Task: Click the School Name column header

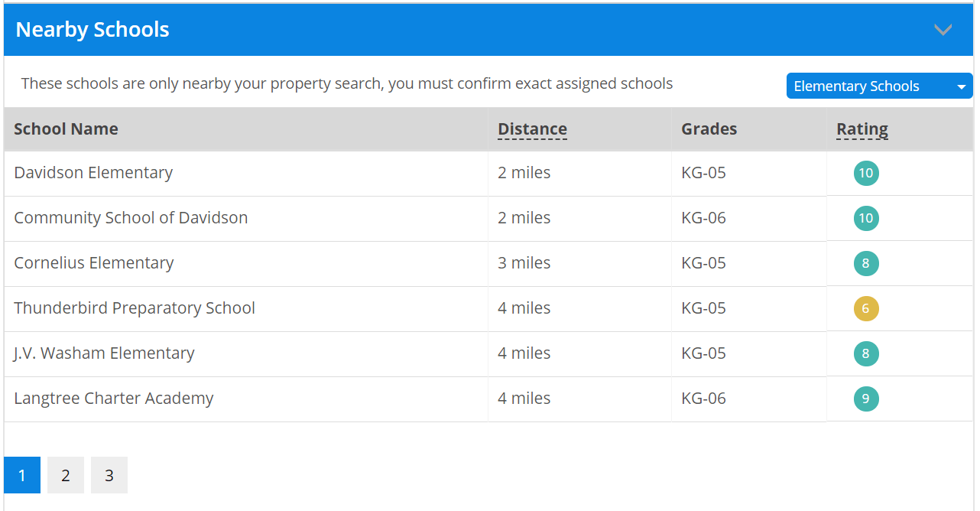Action: click(x=66, y=129)
